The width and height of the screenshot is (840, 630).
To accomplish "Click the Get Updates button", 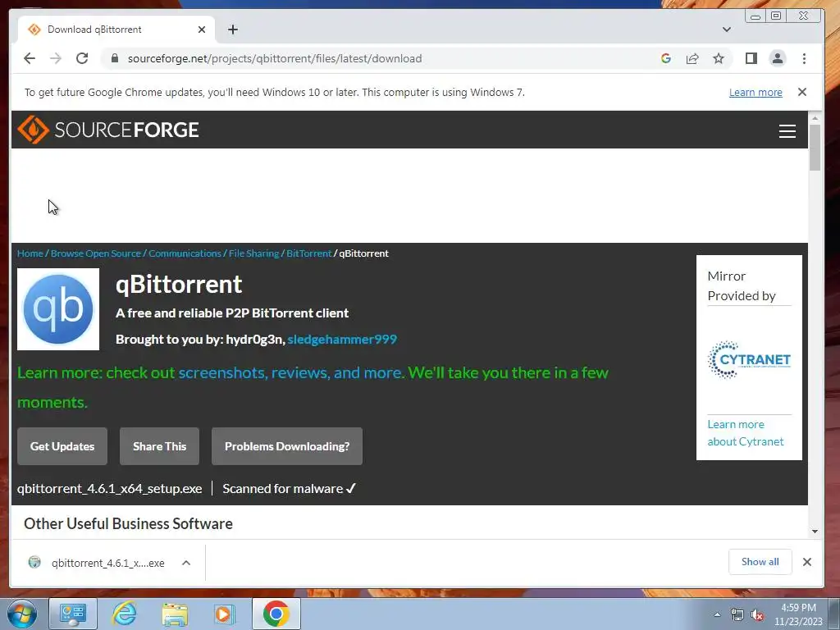I will click(62, 446).
